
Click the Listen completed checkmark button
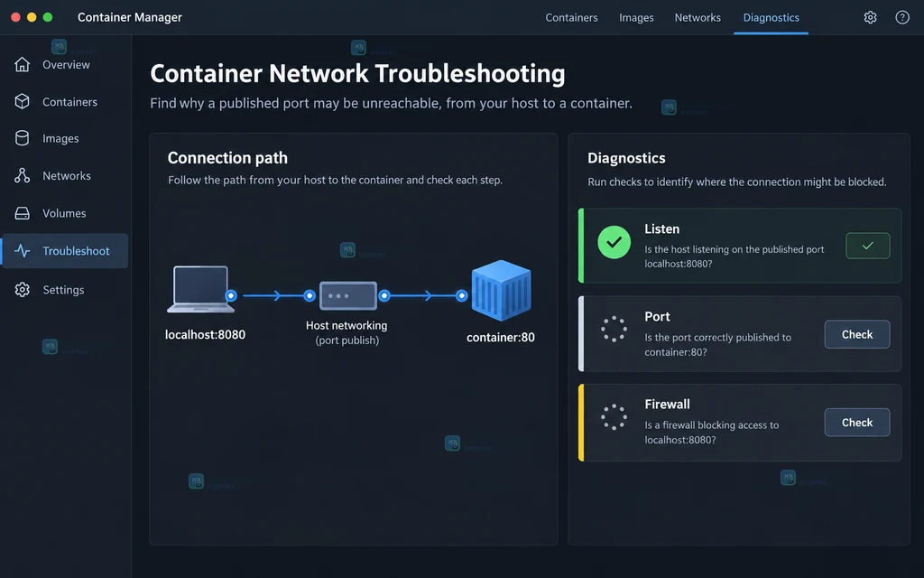coord(867,246)
